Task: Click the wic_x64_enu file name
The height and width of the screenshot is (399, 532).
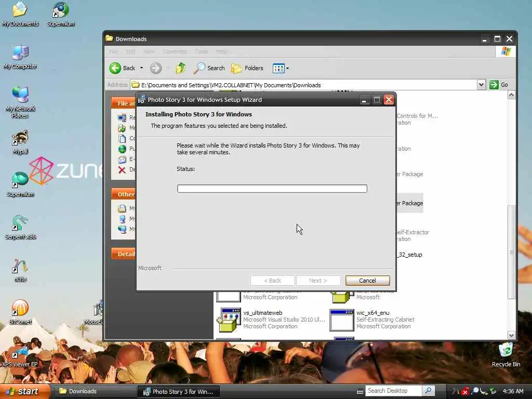Action: [x=373, y=313]
